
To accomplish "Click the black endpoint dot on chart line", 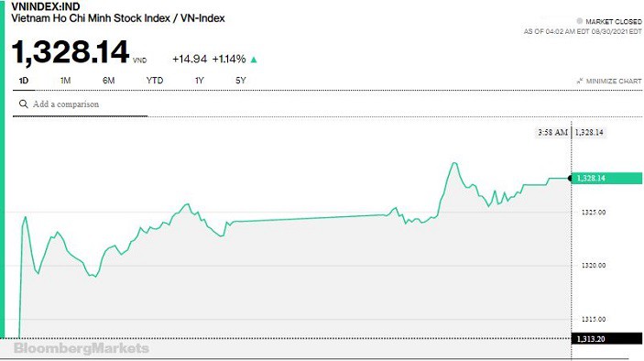I will tap(570, 178).
